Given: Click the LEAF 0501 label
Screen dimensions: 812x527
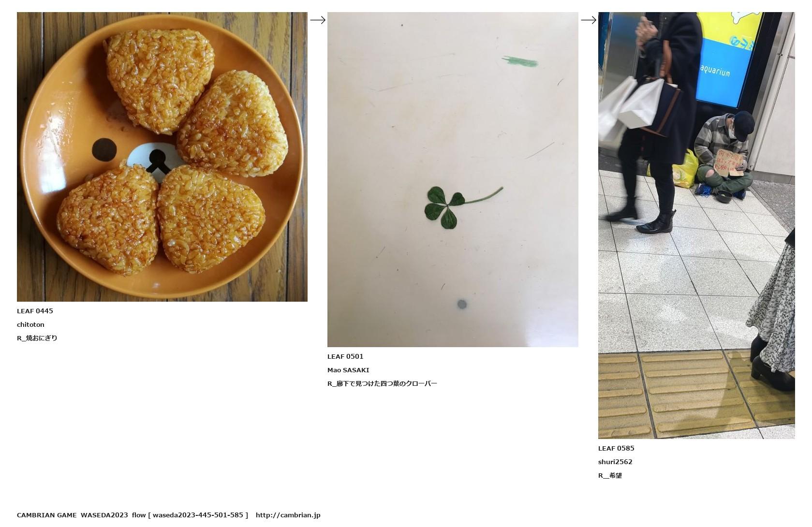Looking at the screenshot, I should pos(345,356).
